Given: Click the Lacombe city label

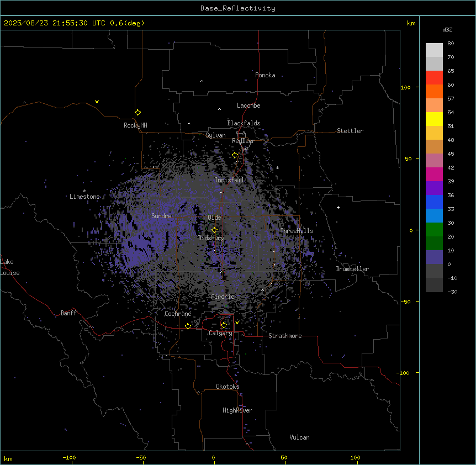Looking at the screenshot, I should point(248,105).
